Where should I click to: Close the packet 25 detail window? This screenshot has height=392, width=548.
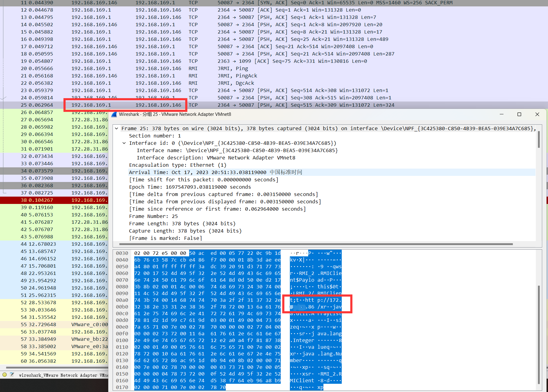(537, 114)
